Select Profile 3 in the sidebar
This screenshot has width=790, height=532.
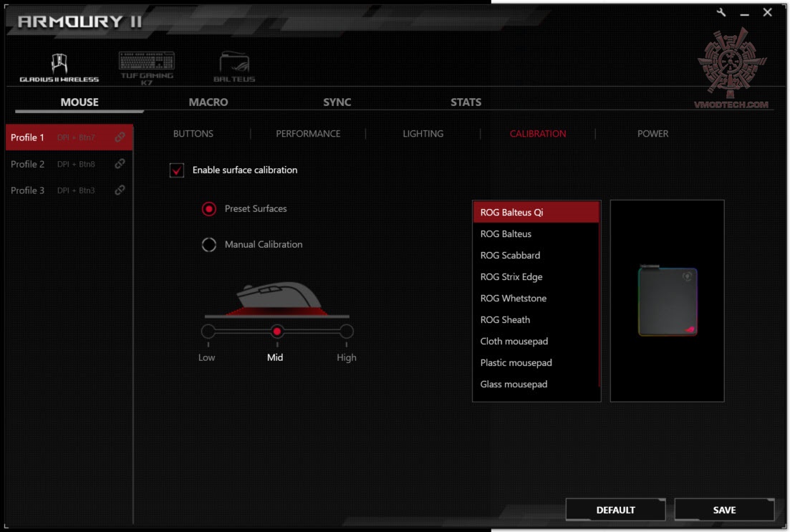click(69, 190)
